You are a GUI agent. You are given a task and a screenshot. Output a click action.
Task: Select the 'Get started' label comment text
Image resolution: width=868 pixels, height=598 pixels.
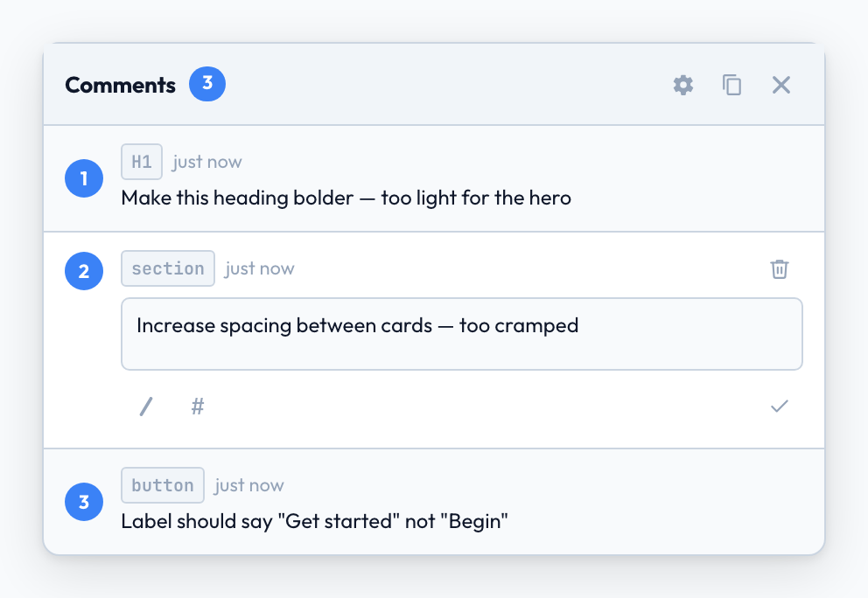[315, 521]
